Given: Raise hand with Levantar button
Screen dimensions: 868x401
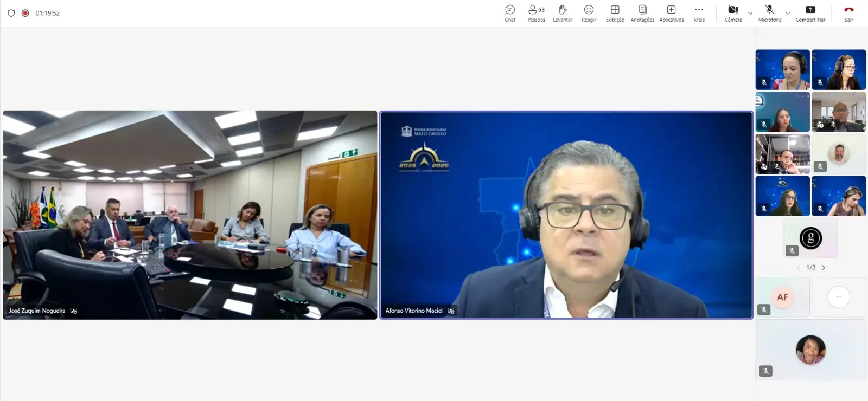Looking at the screenshot, I should point(562,13).
